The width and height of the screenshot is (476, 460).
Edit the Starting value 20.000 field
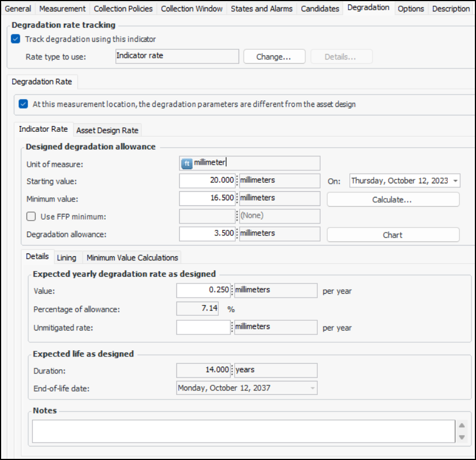(x=207, y=181)
